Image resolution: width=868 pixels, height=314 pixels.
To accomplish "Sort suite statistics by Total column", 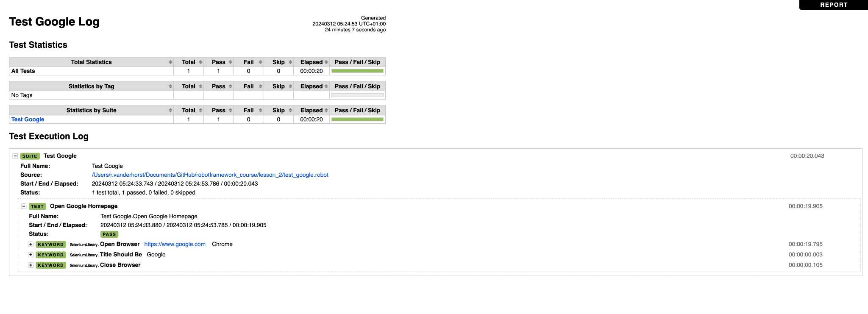I will 189,111.
